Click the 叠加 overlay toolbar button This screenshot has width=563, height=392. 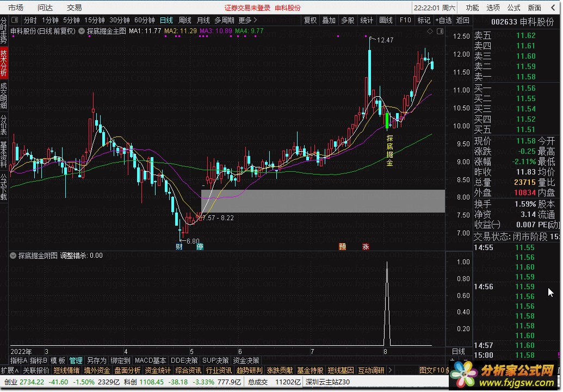tap(329, 20)
